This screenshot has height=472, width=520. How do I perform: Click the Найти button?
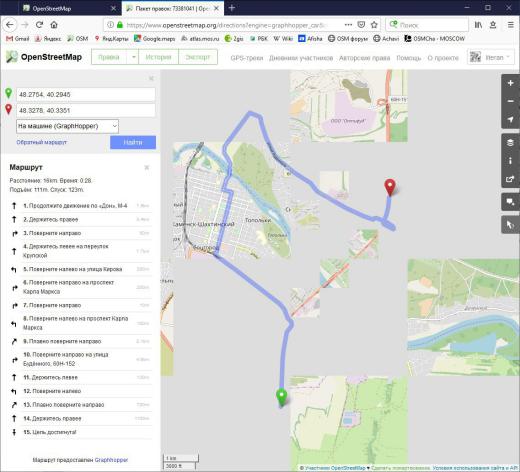[133, 142]
